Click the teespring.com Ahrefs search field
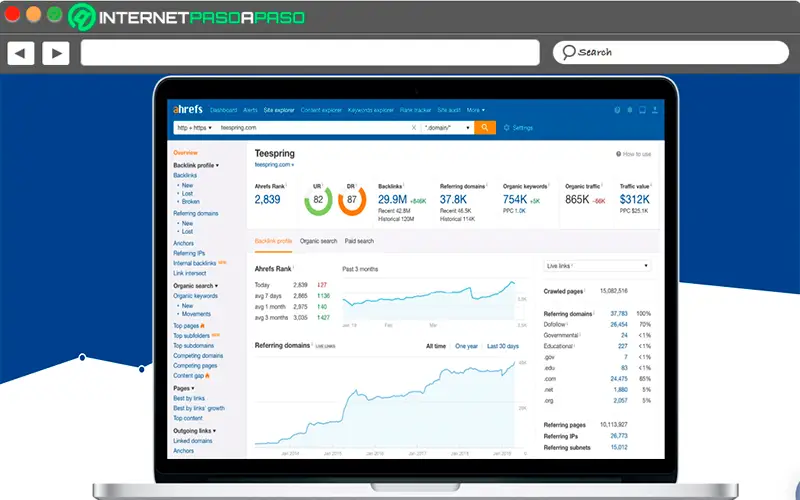Screen dimensions: 800x500 point(312,128)
